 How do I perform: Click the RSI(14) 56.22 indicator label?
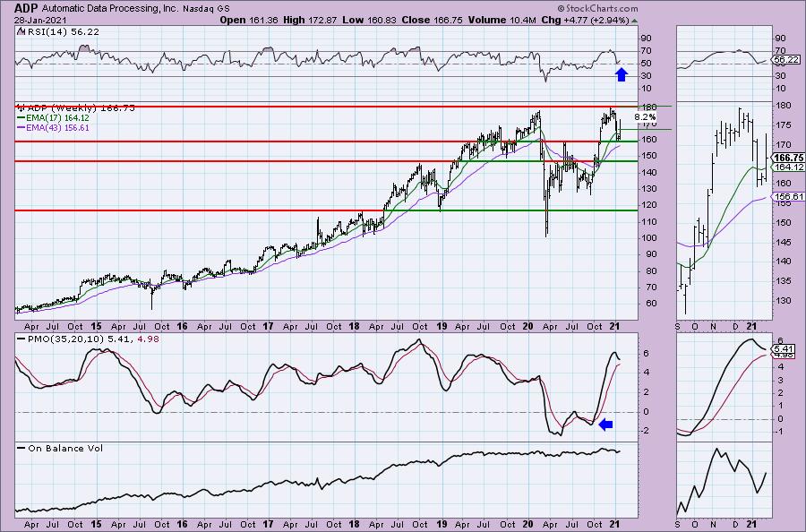[x=62, y=32]
